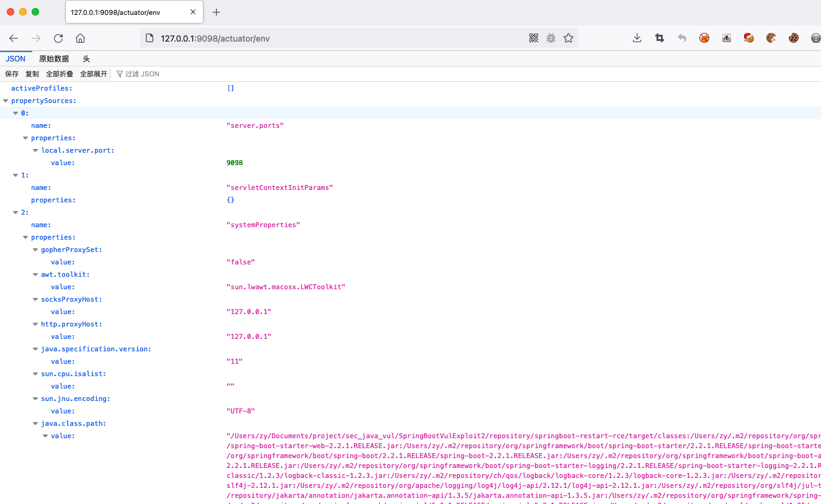821x504 pixels.
Task: Bookmark this page with the star
Action: click(568, 38)
